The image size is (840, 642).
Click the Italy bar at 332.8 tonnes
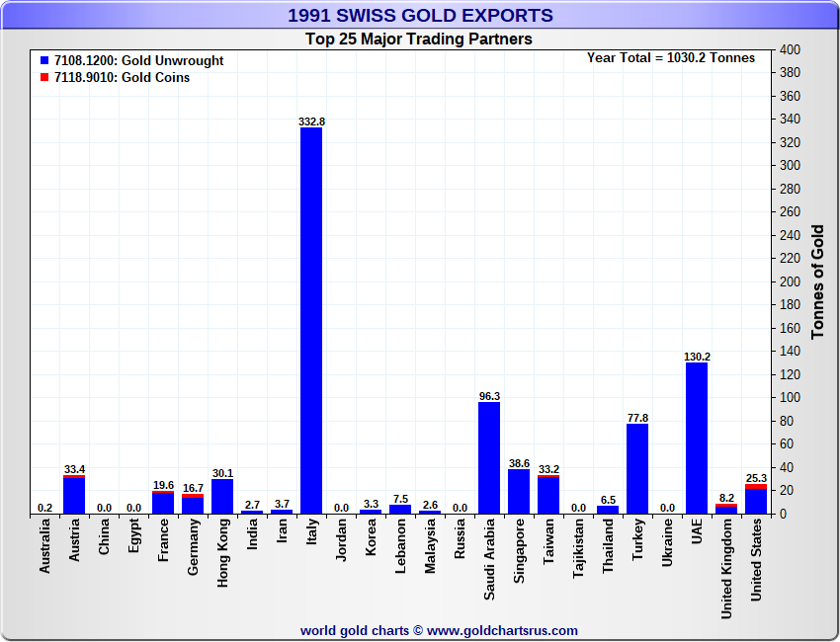click(311, 321)
